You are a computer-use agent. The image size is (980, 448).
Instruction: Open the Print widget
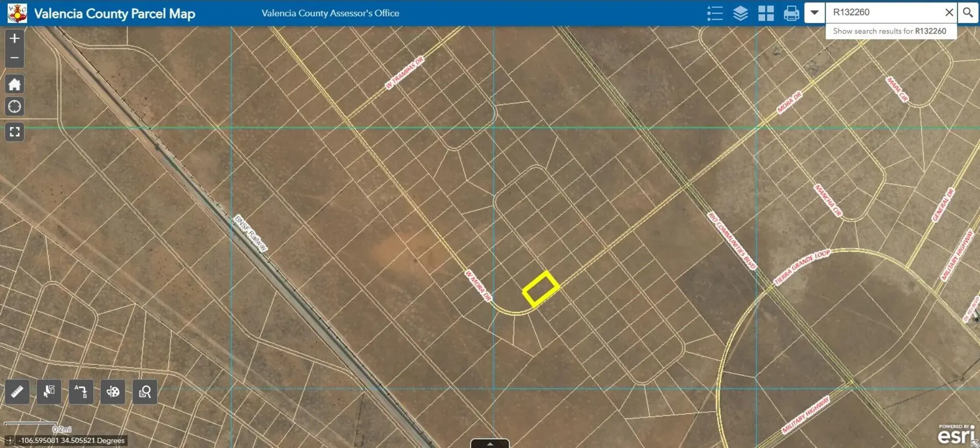pyautogui.click(x=791, y=13)
